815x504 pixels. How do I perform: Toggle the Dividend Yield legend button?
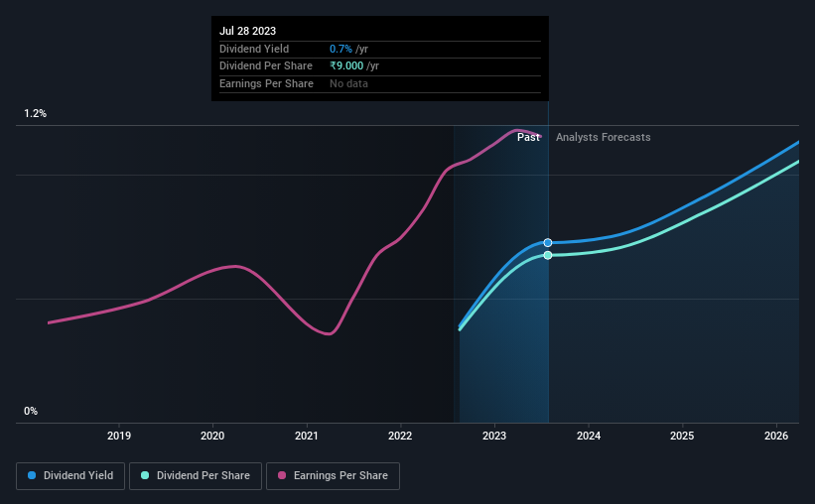point(70,476)
